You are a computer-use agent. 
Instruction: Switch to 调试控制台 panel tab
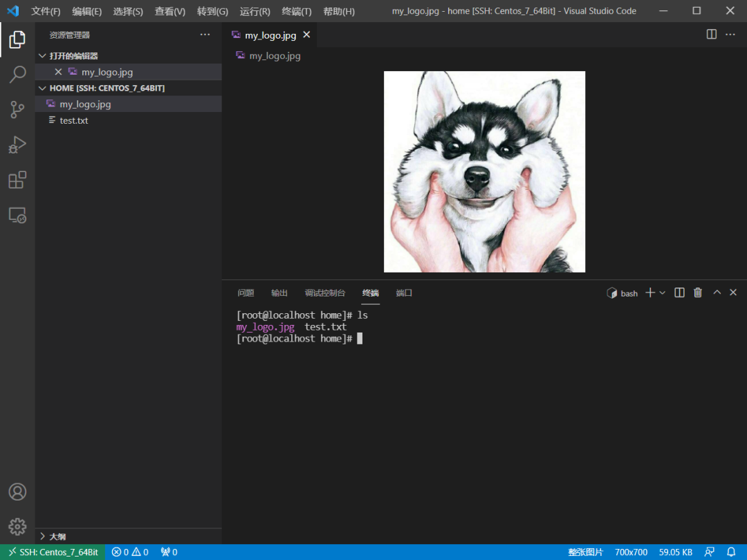[x=325, y=293]
